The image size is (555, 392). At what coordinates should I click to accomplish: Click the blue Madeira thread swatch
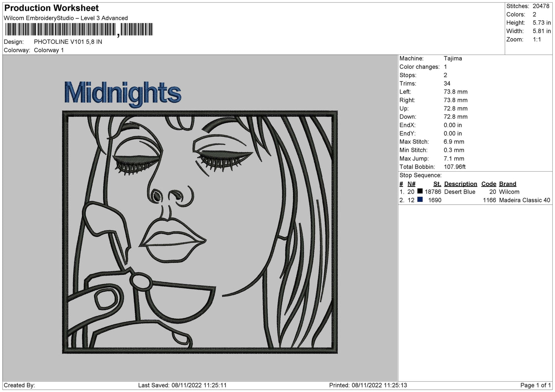(x=420, y=200)
